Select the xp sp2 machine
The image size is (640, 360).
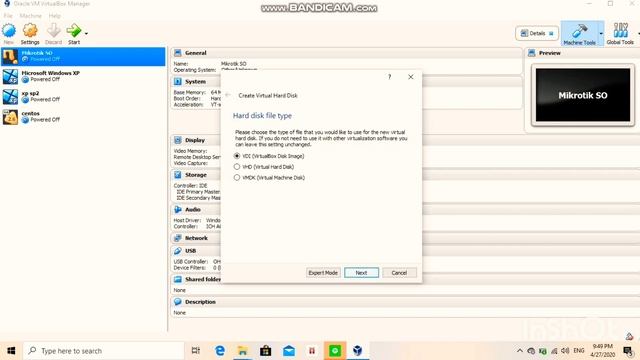click(x=83, y=96)
